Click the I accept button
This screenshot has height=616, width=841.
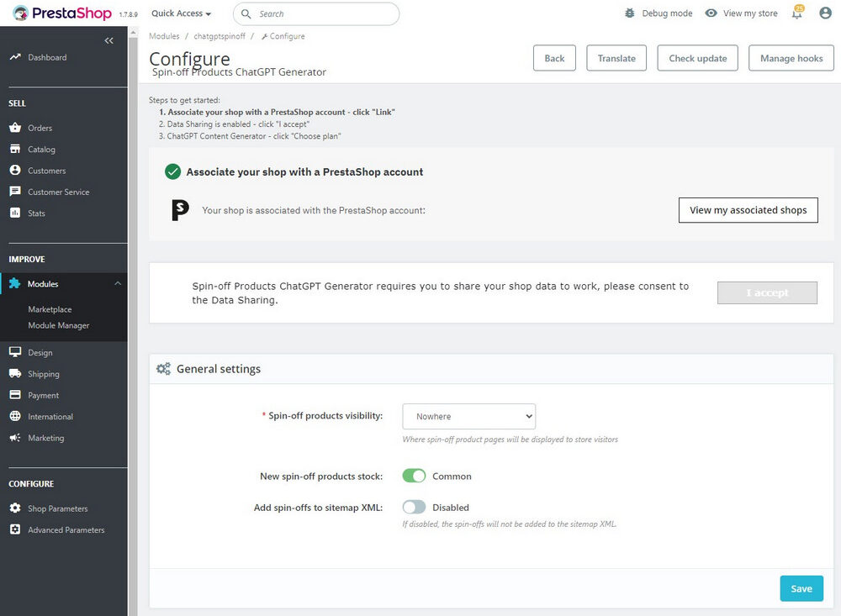pyautogui.click(x=768, y=292)
